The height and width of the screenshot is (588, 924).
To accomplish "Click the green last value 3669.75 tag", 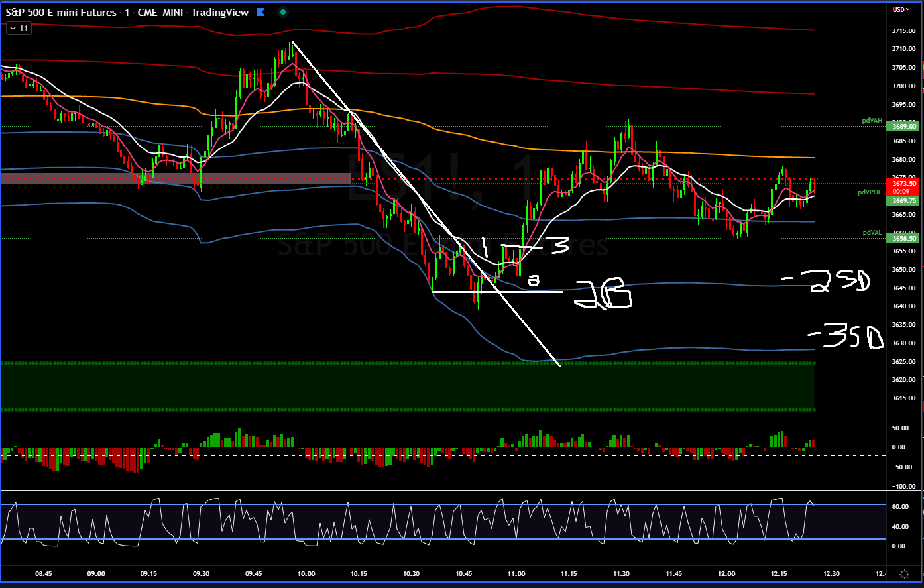I will (x=903, y=200).
